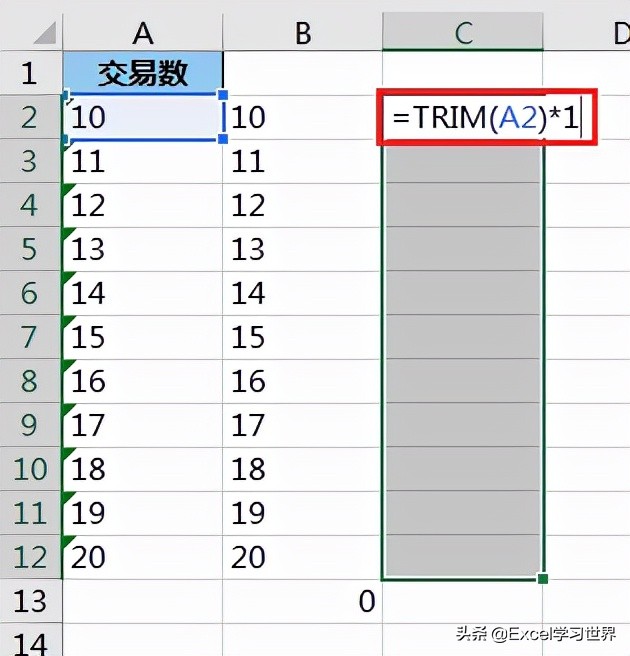Click row 8 header
The height and width of the screenshot is (656, 630).
tap(31, 381)
